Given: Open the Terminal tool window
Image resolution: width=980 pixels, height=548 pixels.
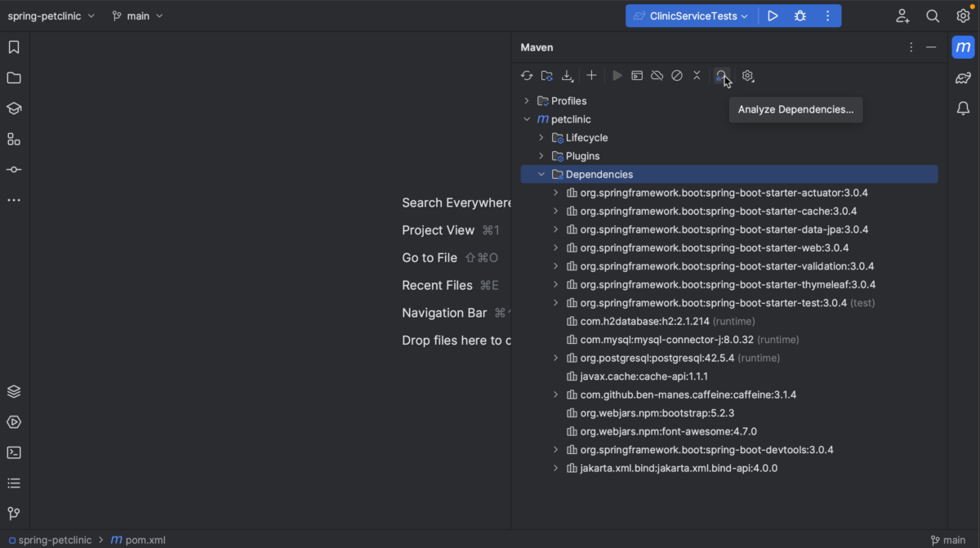Looking at the screenshot, I should tap(13, 452).
